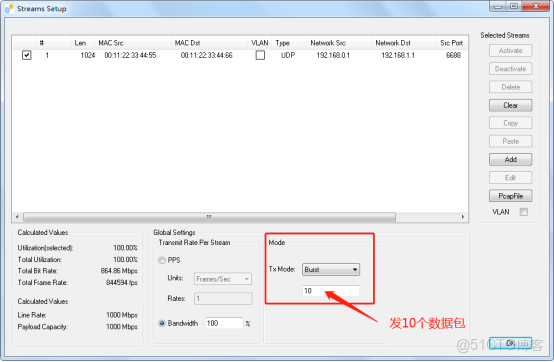The width and height of the screenshot is (554, 362).
Task: Click the Edit button
Action: tap(510, 178)
